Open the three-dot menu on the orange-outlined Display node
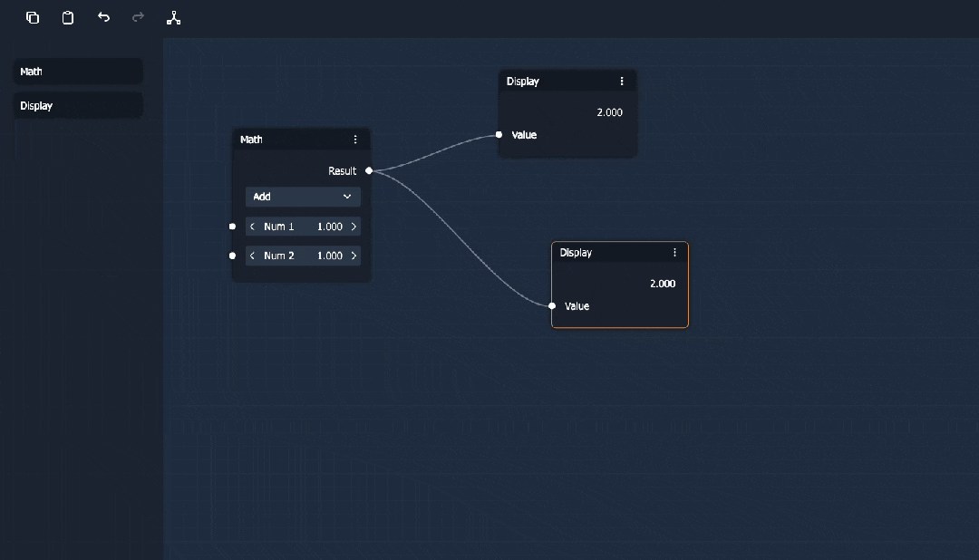Viewport: 979px width, 560px height. 674,252
